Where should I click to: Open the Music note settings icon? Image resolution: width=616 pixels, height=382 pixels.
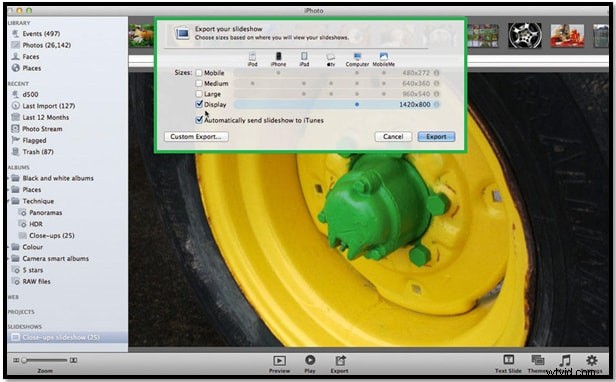click(565, 360)
